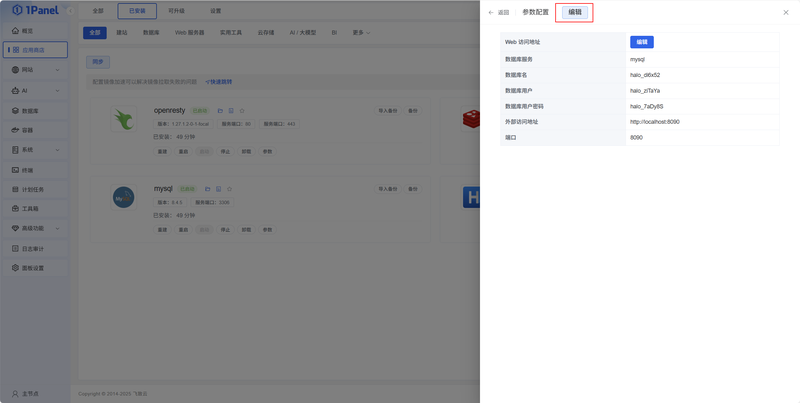Open Container section in the sidebar

[35, 130]
